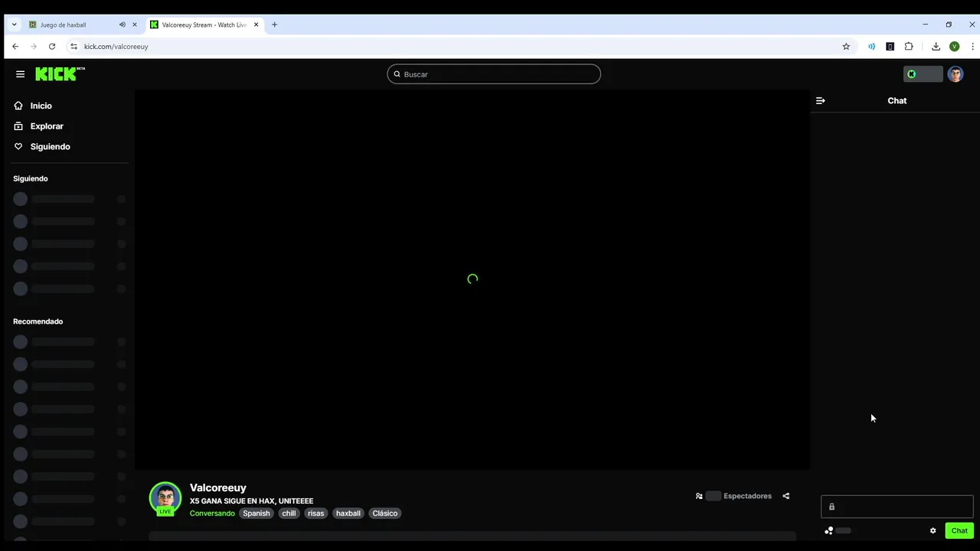Select the Spanish language tag

pos(256,514)
